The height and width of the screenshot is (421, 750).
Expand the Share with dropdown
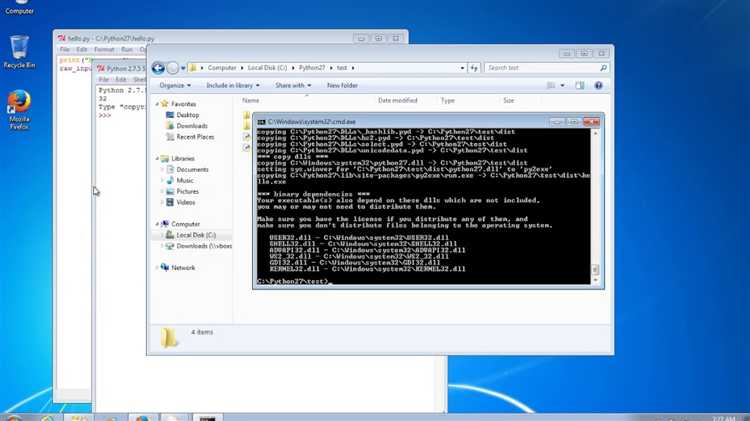click(293, 86)
